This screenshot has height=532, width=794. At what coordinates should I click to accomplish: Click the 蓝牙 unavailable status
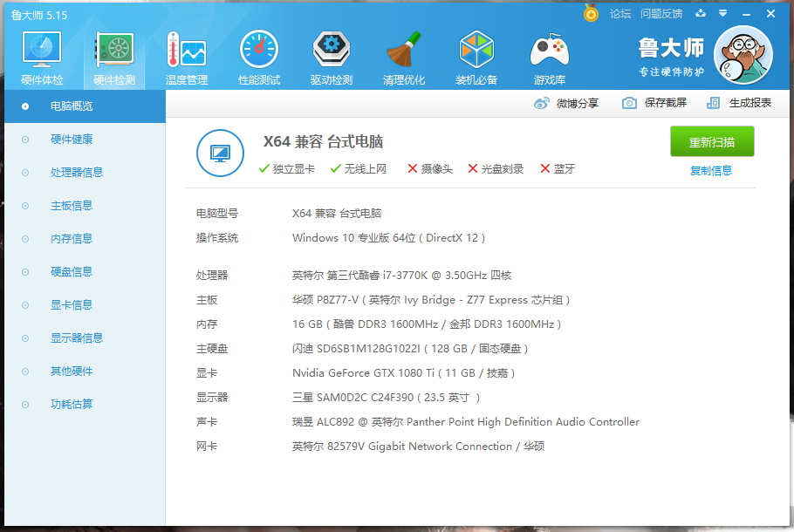[x=558, y=169]
